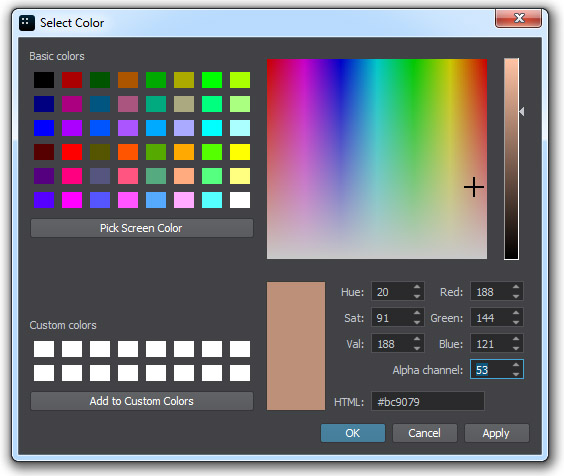The image size is (564, 476).
Task: Select the first custom color slot
Action: (x=44, y=349)
